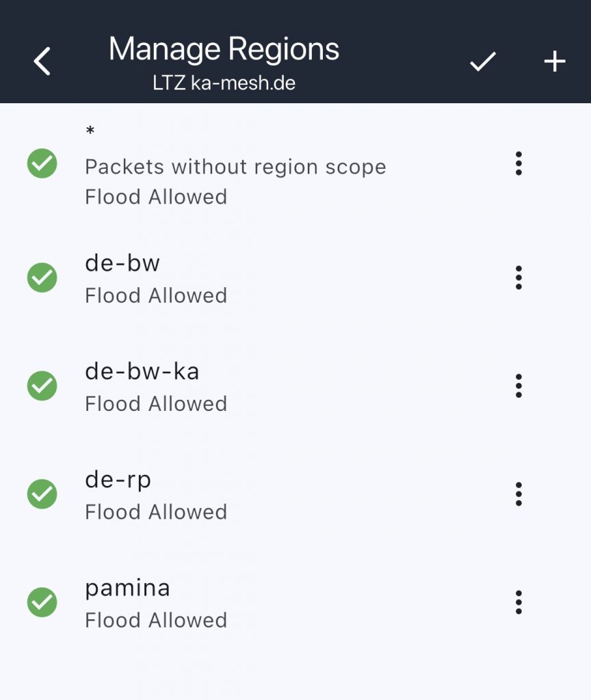Open three-dot menu for de-rp region
591x700 pixels.
pyautogui.click(x=518, y=494)
